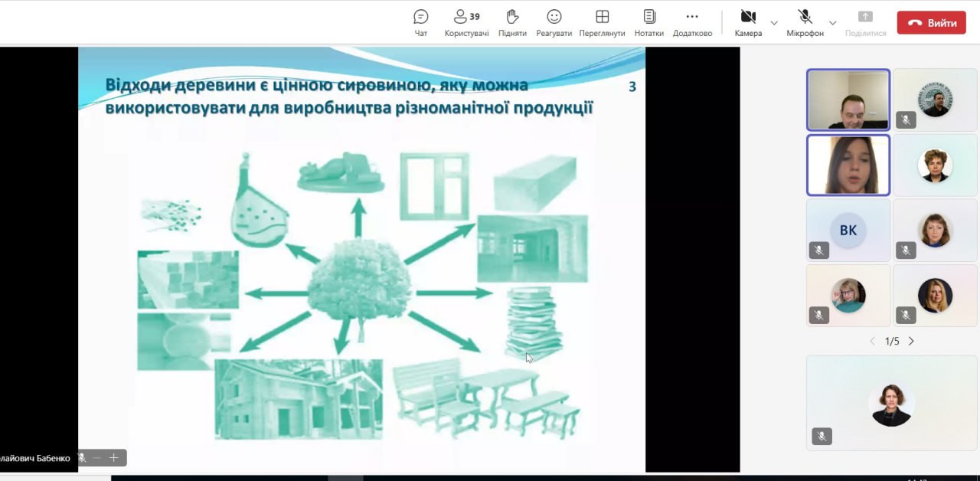
Task: Click muted mic icon on BK tile
Action: pyautogui.click(x=819, y=250)
